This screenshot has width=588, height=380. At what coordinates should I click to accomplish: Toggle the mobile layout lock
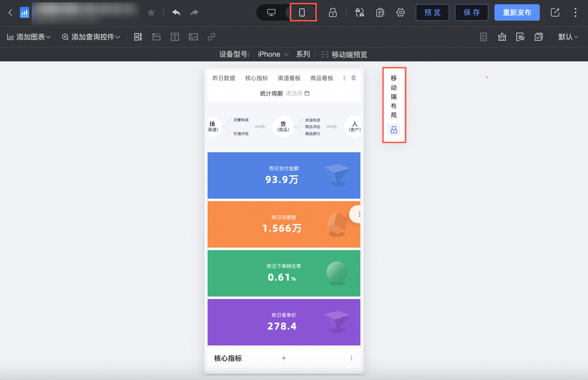click(x=394, y=130)
